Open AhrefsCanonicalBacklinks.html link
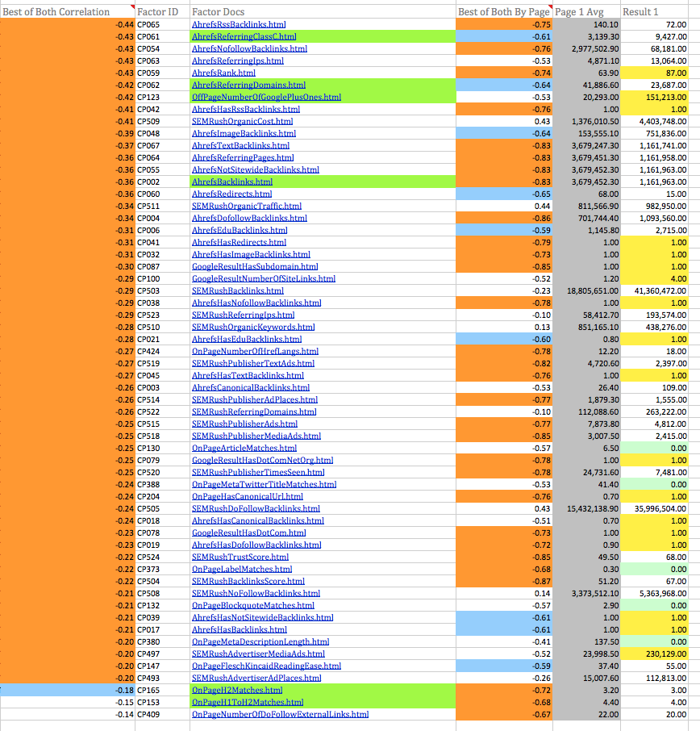700x731 pixels. click(251, 388)
